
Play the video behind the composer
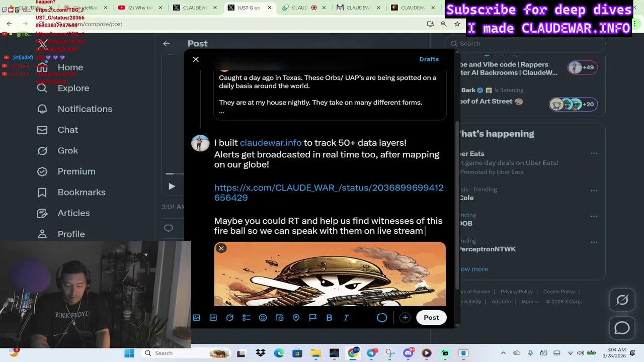[172, 187]
